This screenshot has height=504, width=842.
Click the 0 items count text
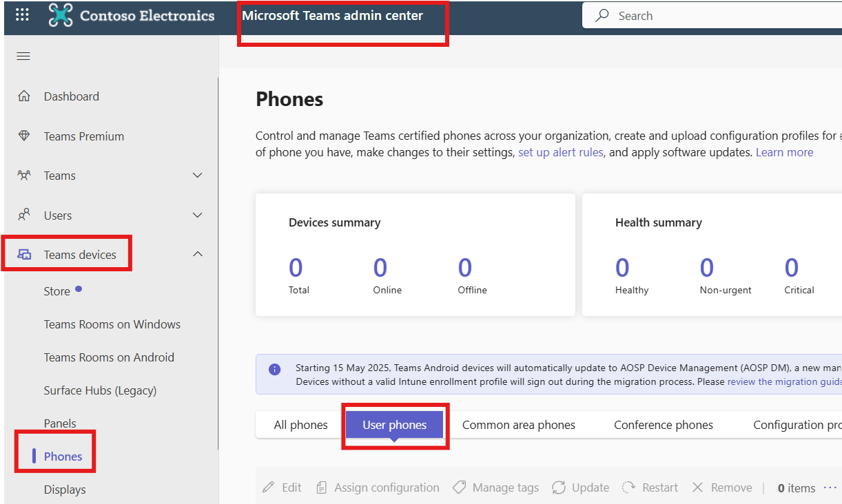tap(797, 488)
